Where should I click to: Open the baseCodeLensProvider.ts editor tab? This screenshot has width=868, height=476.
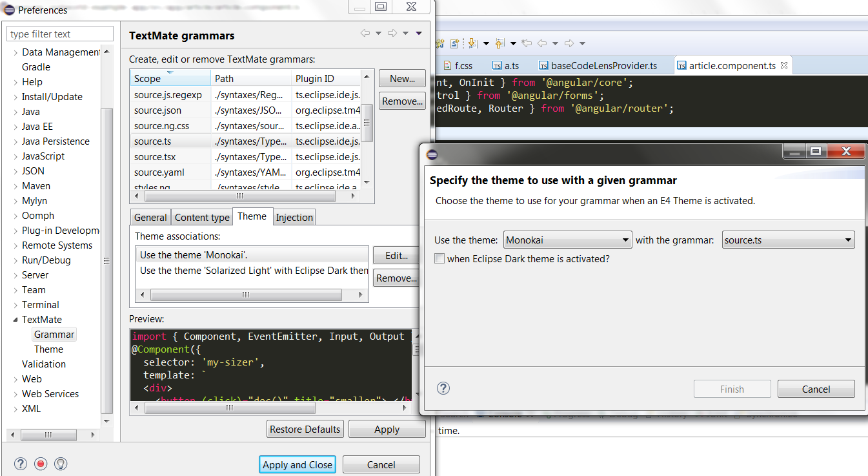point(605,65)
